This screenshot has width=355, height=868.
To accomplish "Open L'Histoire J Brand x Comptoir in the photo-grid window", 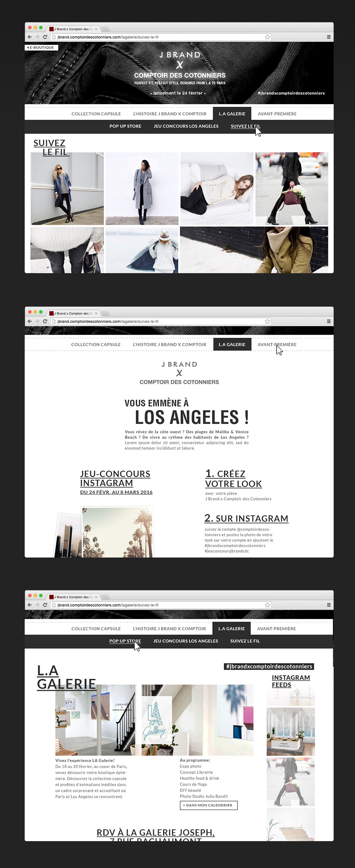I will pyautogui.click(x=170, y=114).
